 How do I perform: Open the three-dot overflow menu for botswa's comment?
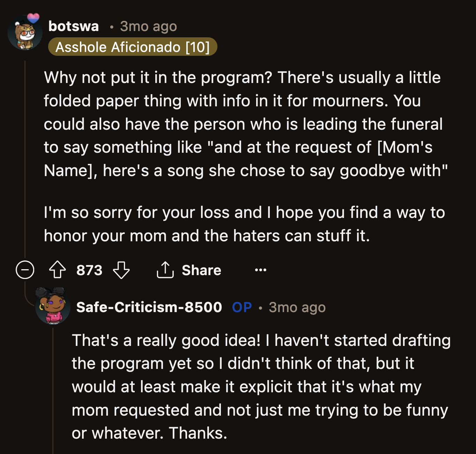[x=261, y=270]
